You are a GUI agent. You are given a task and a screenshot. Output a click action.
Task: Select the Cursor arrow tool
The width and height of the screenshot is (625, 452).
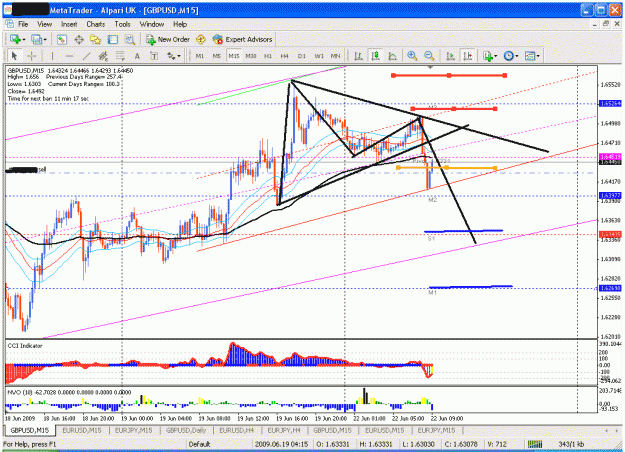[14, 56]
